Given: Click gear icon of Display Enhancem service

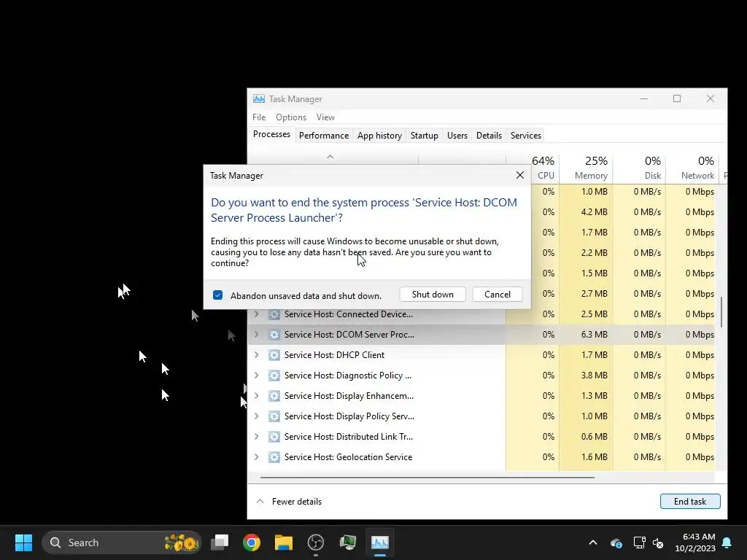Looking at the screenshot, I should tap(274, 396).
